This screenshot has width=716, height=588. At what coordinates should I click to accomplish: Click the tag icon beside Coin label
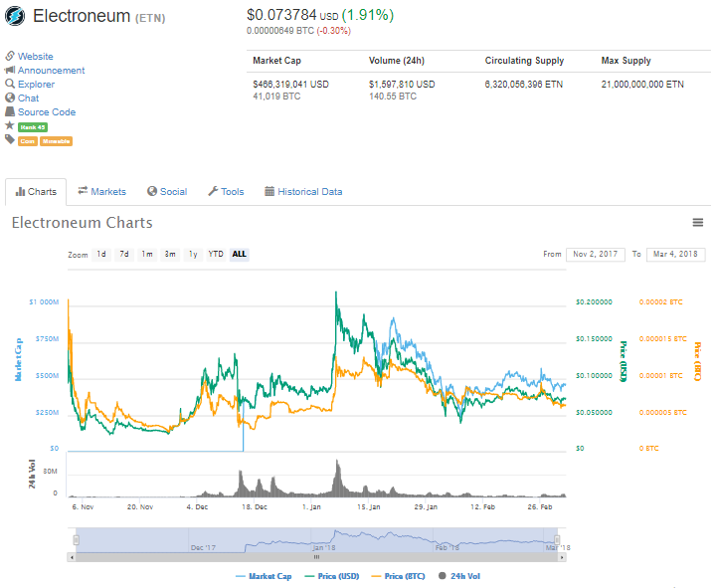pyautogui.click(x=10, y=139)
